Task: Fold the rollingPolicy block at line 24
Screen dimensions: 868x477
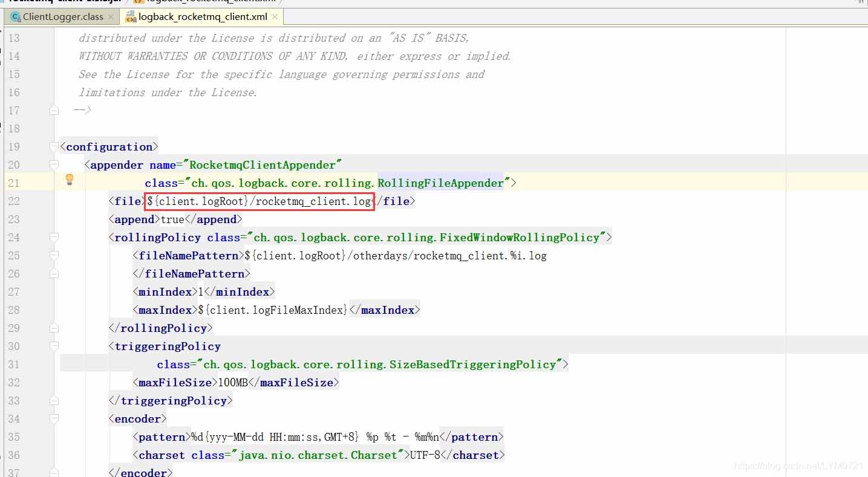Action: pos(54,238)
